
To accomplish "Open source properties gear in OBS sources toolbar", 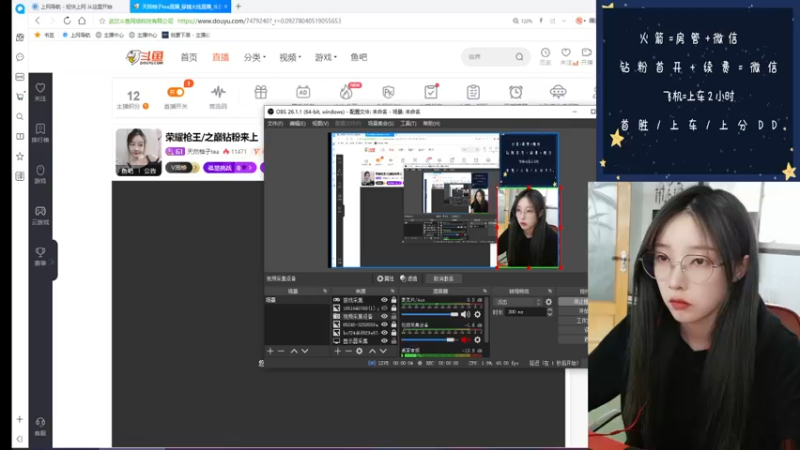I will (360, 351).
